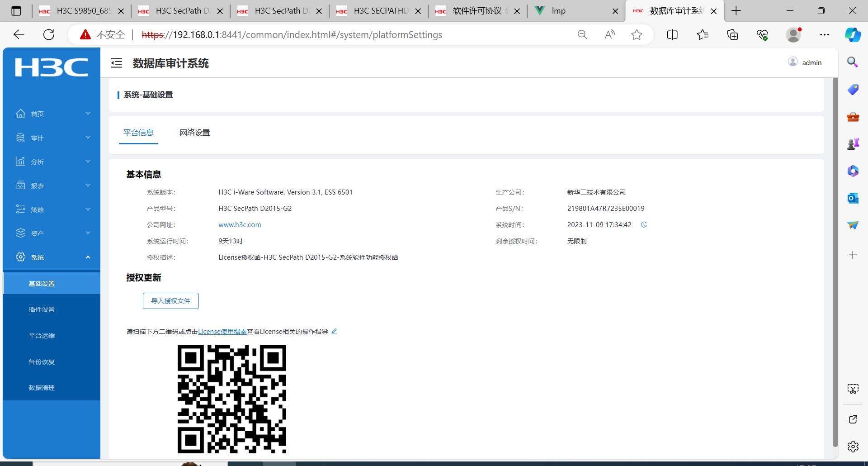Viewport: 868px width, 466px height.
Task: Switch to the 平台信息 tab
Action: tap(138, 133)
